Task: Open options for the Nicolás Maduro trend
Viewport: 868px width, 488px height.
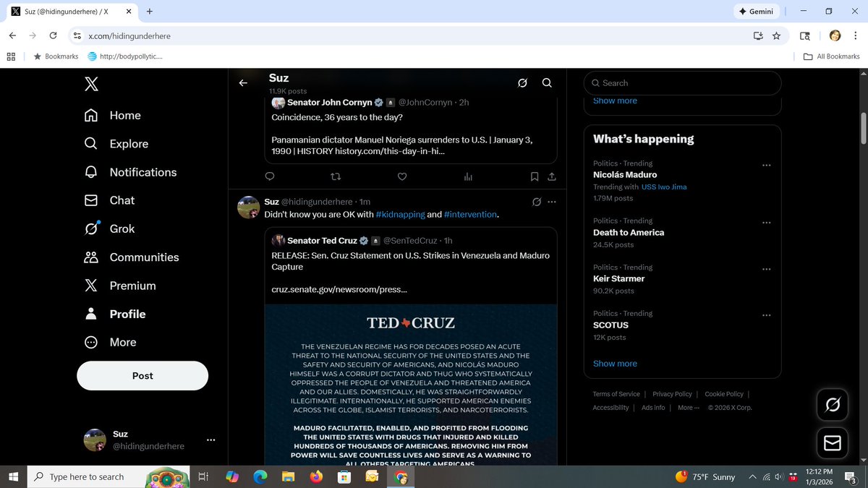Action: (x=767, y=165)
